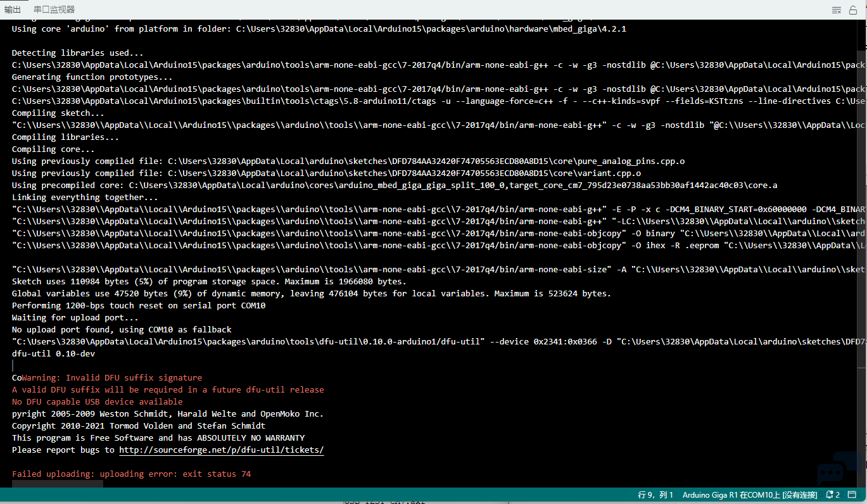Image resolution: width=867 pixels, height=504 pixels.
Task: Click the floating chat bubble icon
Action: [832, 472]
